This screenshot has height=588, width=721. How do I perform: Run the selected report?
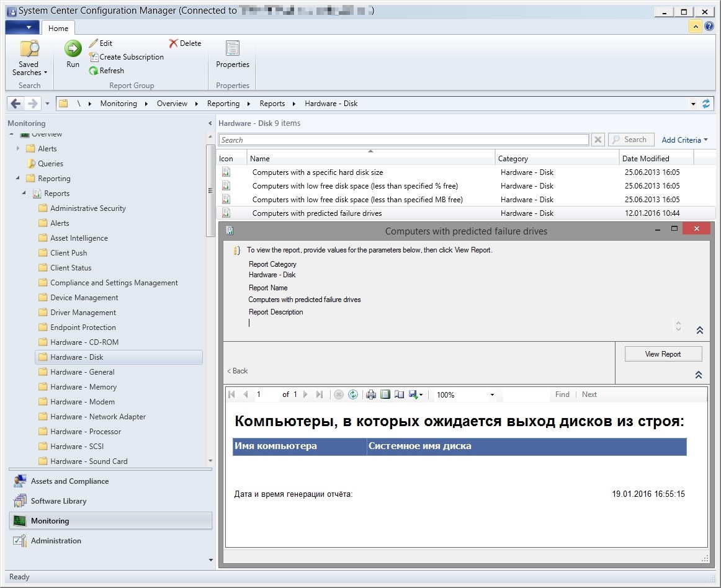tap(73, 54)
